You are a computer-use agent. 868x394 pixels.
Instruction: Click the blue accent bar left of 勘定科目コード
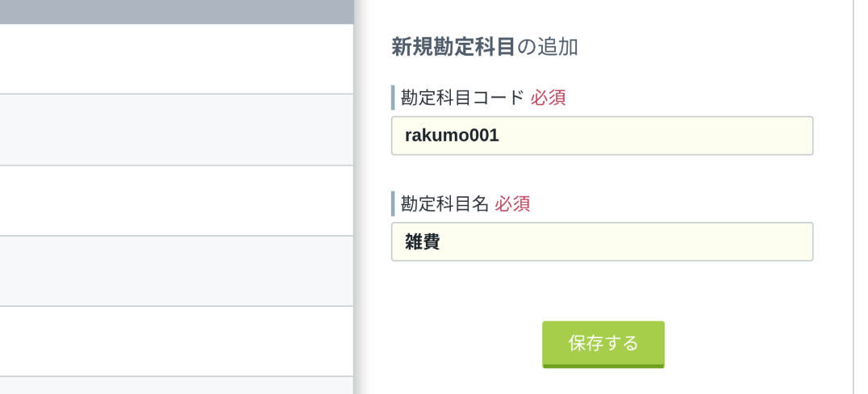click(393, 98)
